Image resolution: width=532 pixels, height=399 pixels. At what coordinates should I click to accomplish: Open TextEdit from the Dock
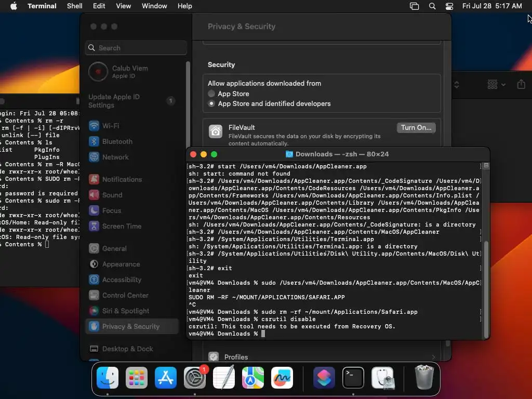coord(224,378)
